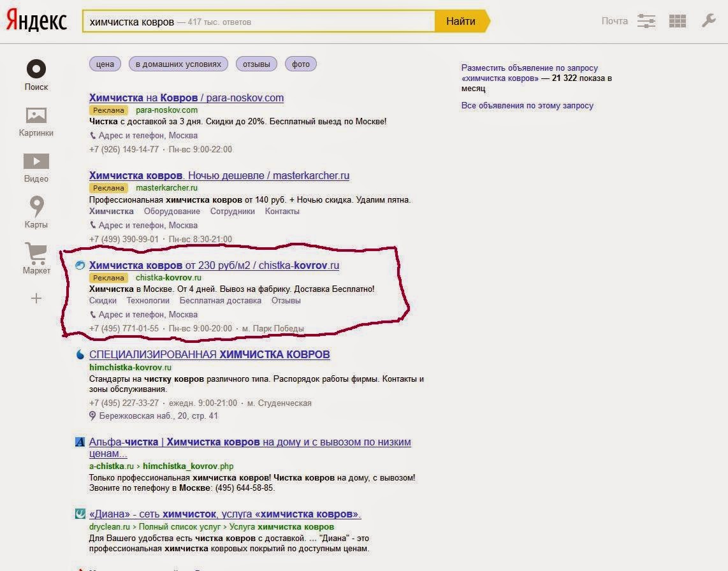Select the фото suggestion chip
This screenshot has height=571, width=728.
click(301, 64)
